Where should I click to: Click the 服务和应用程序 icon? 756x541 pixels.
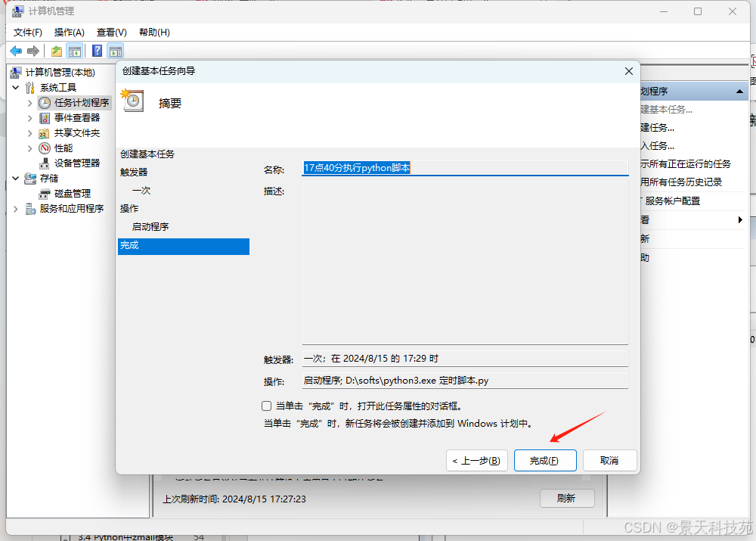coord(30,209)
